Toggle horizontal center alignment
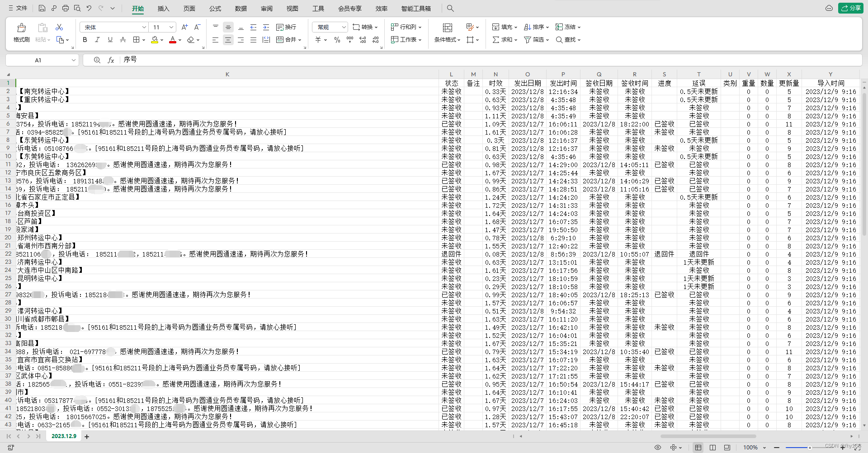This screenshot has width=868, height=453. [228, 40]
